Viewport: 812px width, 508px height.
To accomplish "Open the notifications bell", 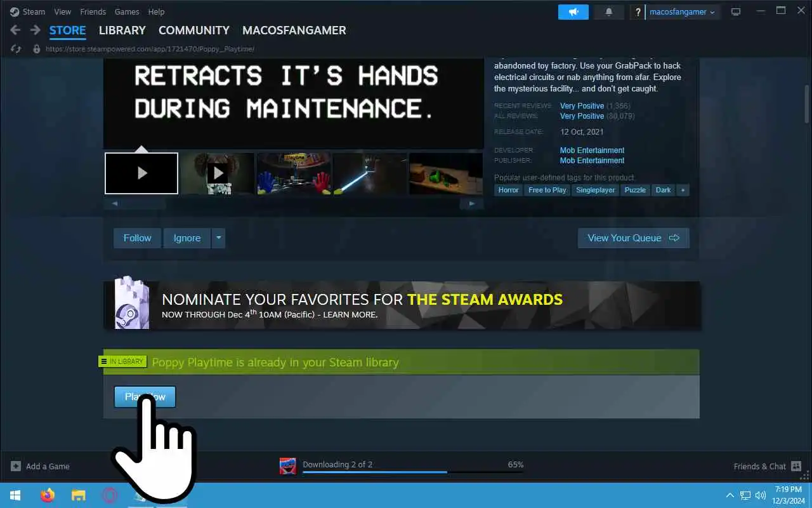I will pos(610,12).
